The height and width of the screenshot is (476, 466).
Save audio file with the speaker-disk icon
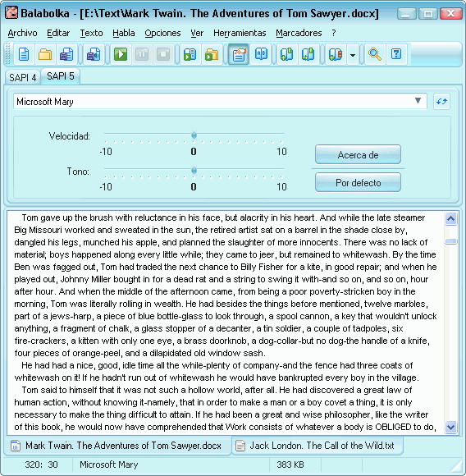(x=94, y=55)
